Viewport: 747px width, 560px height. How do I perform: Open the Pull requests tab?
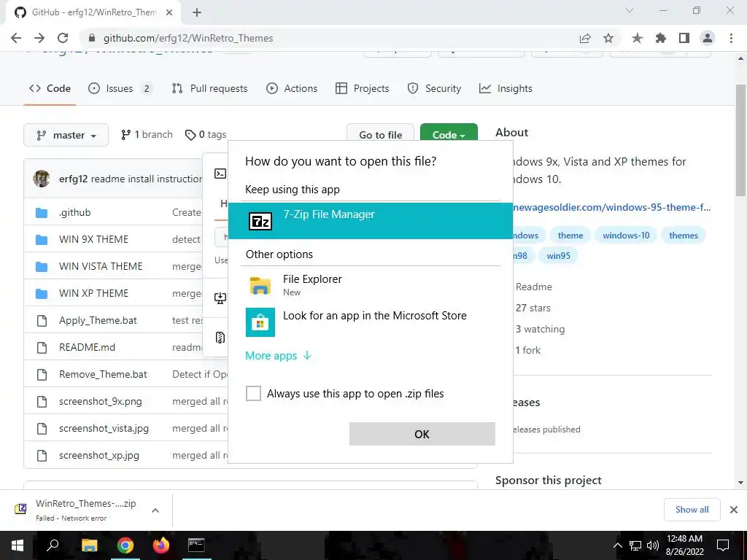click(209, 88)
